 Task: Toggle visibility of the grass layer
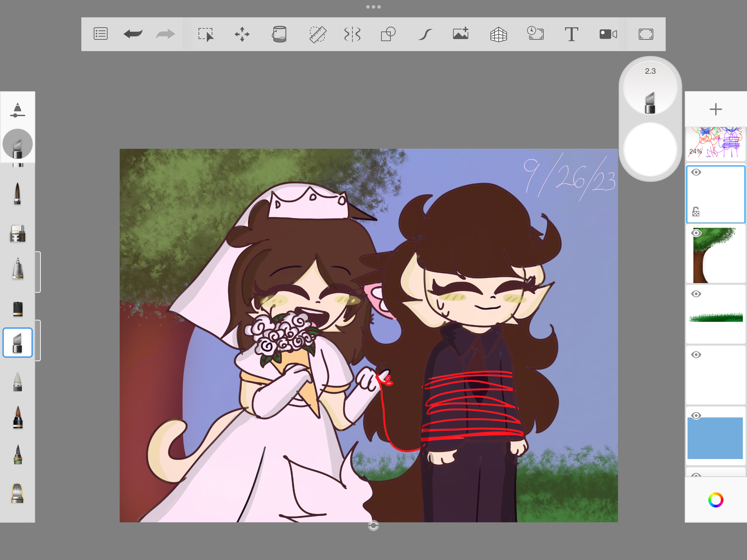tap(696, 294)
